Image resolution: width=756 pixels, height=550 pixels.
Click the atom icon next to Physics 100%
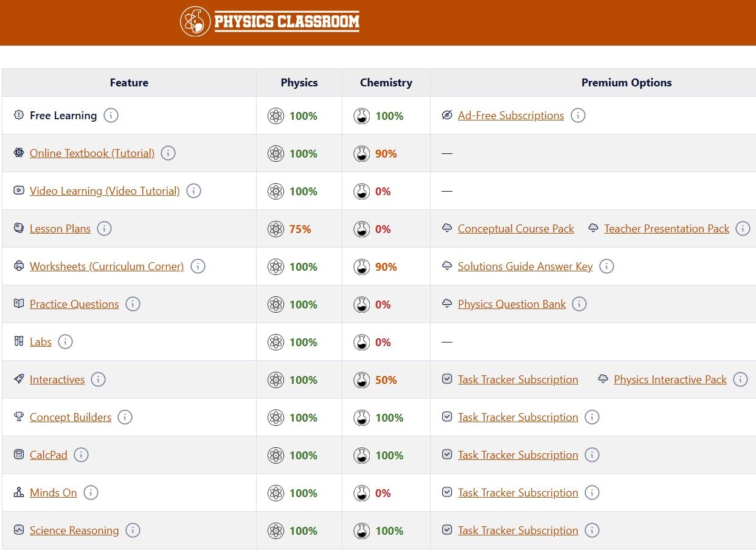click(x=276, y=116)
